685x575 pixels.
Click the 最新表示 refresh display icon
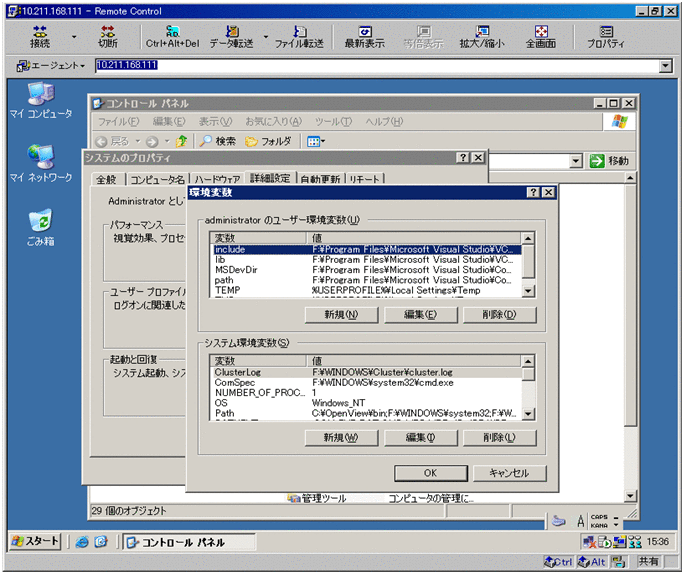click(364, 37)
